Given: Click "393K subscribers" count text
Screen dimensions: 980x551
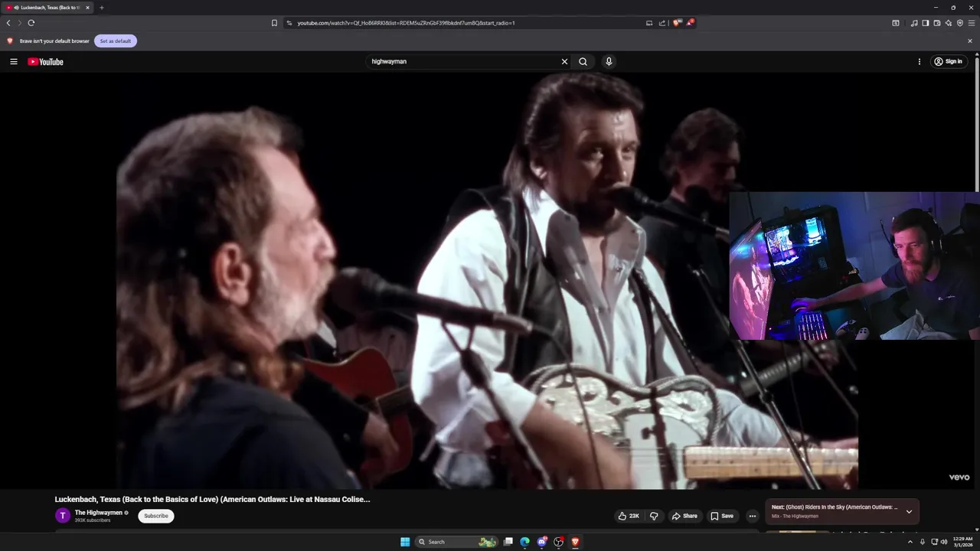Looking at the screenshot, I should [93, 520].
